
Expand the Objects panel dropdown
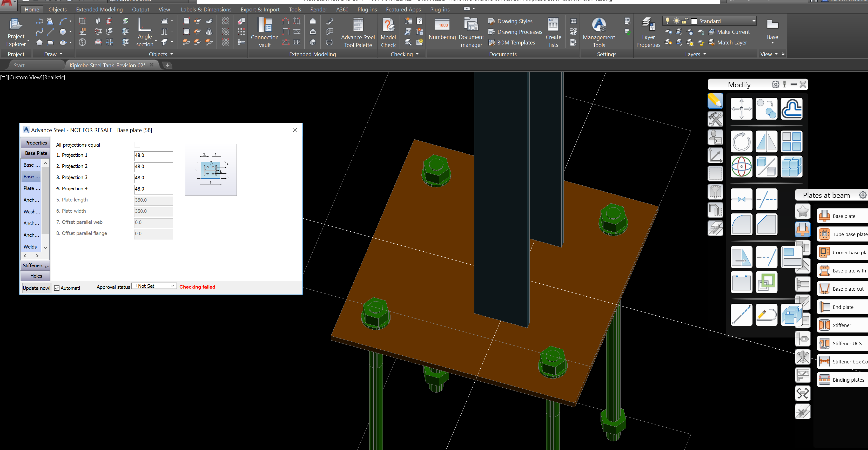[171, 54]
